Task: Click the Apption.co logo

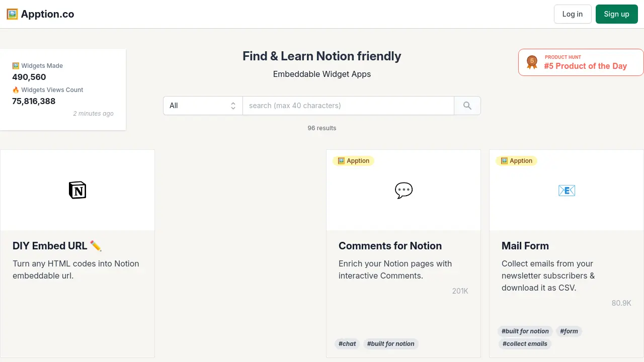Action: click(x=40, y=14)
